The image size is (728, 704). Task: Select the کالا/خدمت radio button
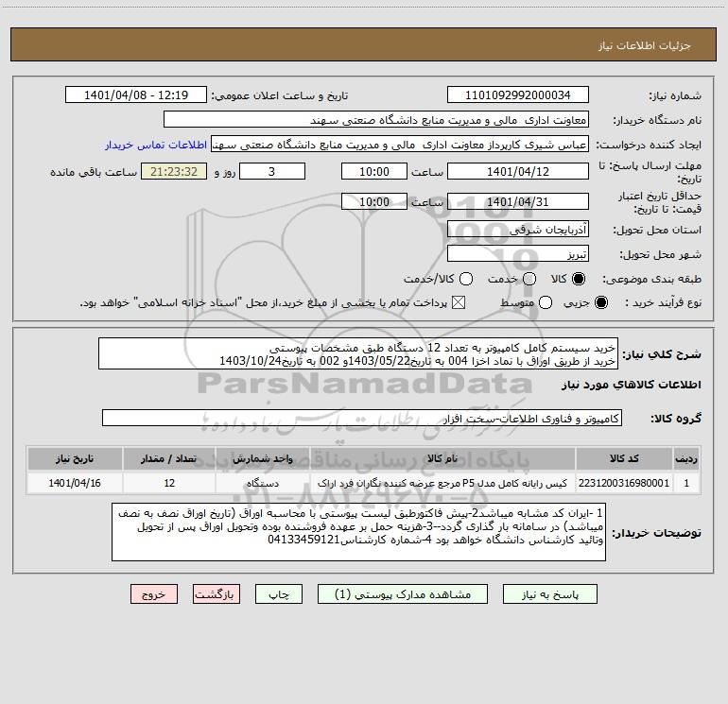tap(466, 279)
